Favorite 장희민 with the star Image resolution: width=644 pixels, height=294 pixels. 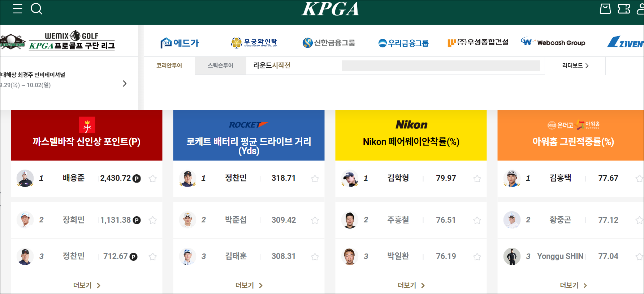pos(153,220)
